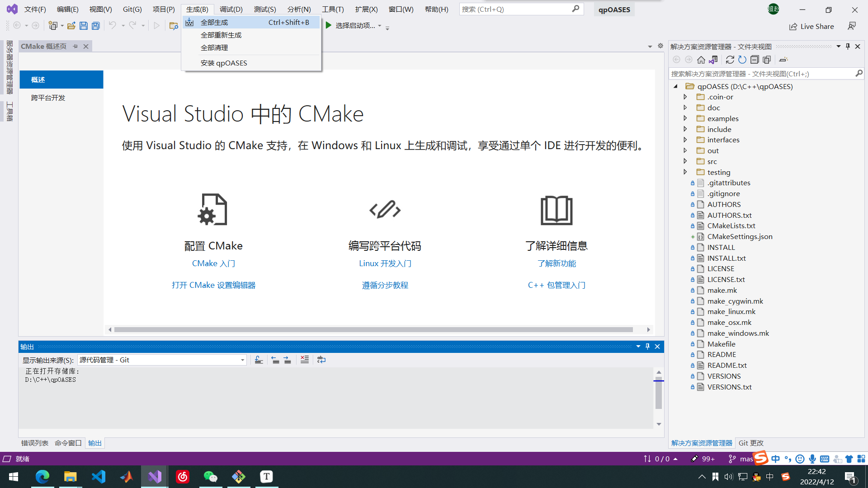
Task: Switch to the Error List tab
Action: [35, 443]
